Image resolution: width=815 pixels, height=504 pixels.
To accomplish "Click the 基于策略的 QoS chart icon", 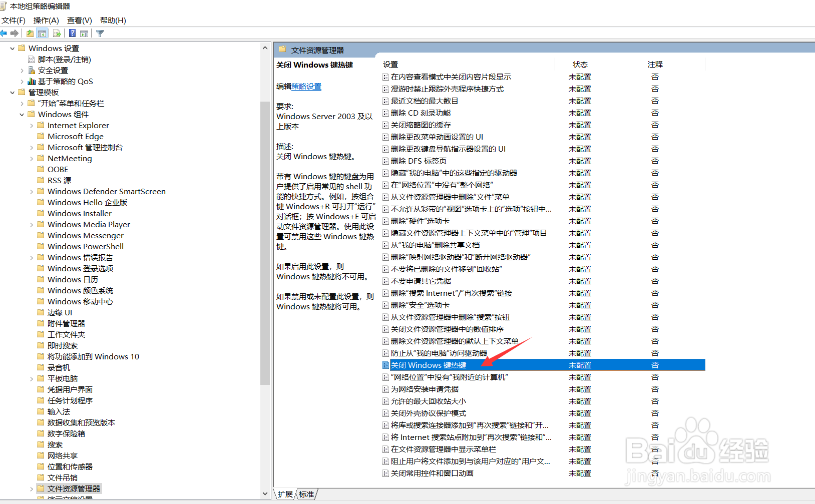I will [x=32, y=82].
